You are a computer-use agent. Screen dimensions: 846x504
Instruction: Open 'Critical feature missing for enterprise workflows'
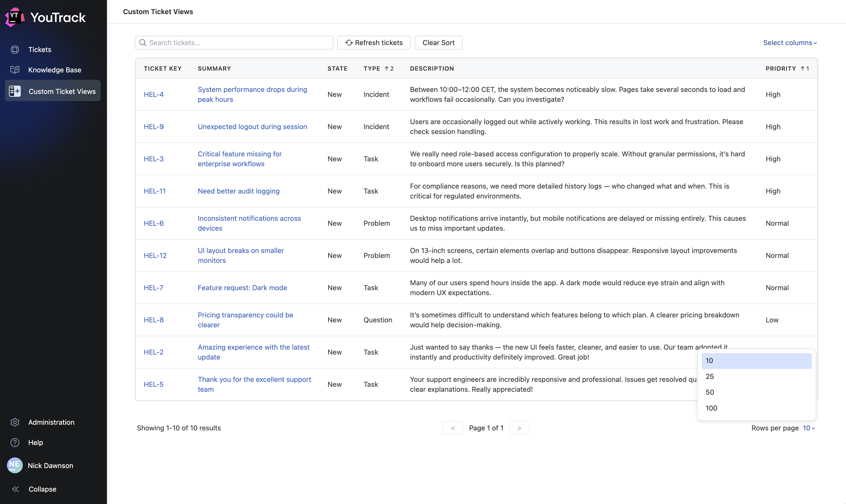point(240,159)
